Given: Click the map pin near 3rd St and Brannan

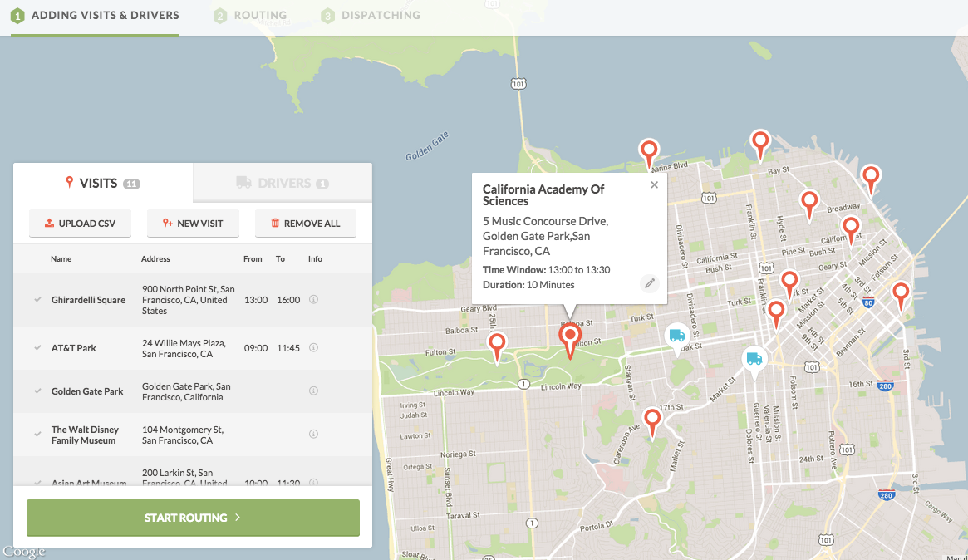Looking at the screenshot, I should click(x=901, y=295).
